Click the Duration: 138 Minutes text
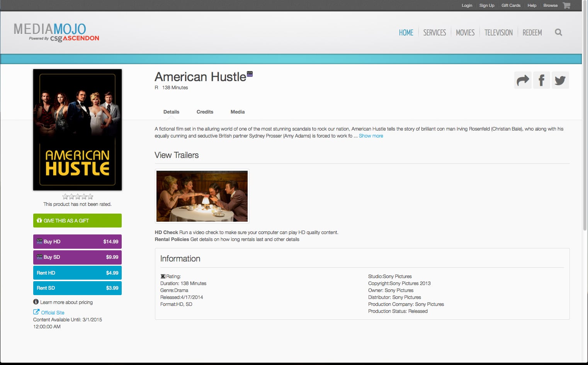Viewport: 588px width, 365px height. point(183,284)
